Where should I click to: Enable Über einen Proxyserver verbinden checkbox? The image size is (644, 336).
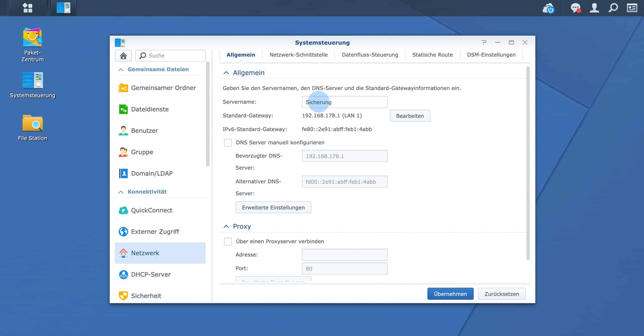tap(228, 241)
